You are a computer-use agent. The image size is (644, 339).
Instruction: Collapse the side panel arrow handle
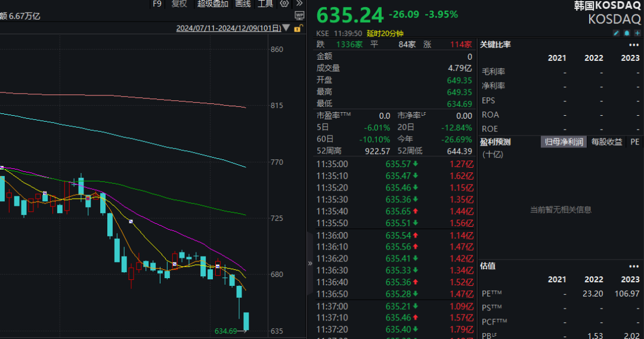coord(310,263)
